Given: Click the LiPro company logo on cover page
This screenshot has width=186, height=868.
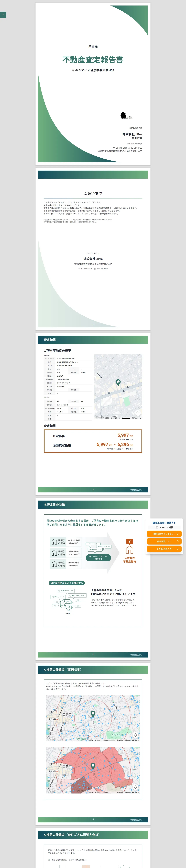Looking at the screenshot, I should point(126,116).
